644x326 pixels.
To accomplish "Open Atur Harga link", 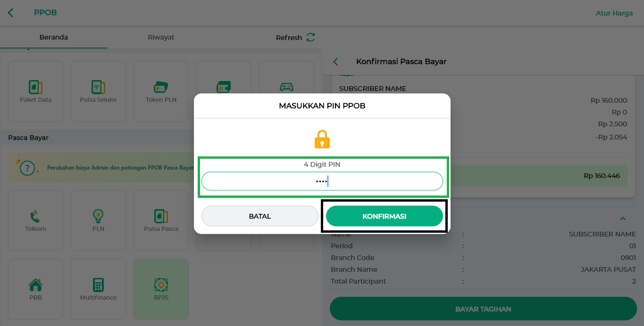I will pos(614,13).
